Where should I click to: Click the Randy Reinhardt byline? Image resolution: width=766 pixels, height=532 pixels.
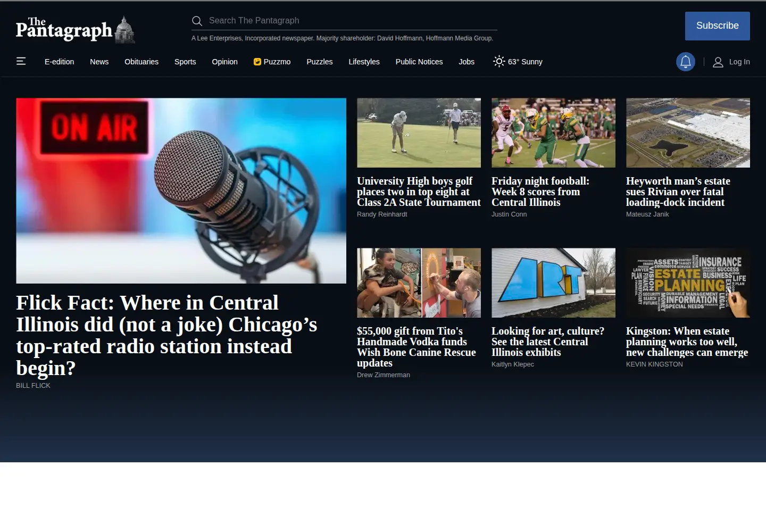[382, 214]
